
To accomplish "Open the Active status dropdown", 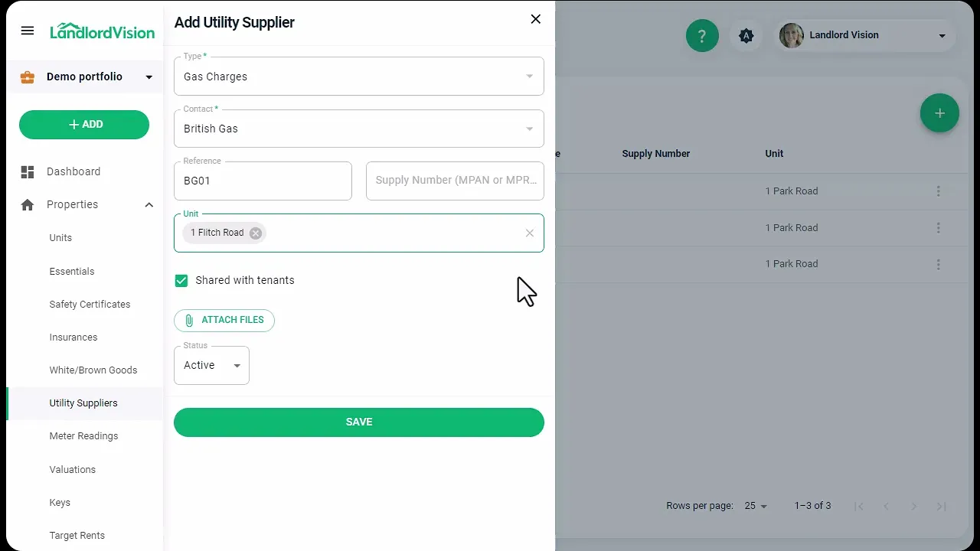I will [x=211, y=365].
